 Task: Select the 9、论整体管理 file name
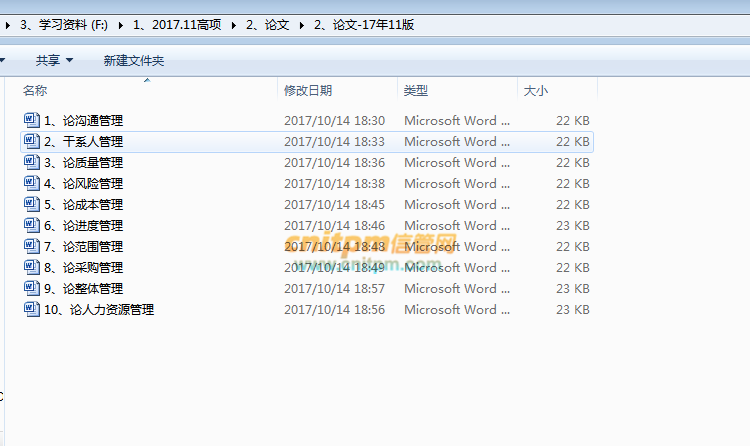tap(84, 289)
